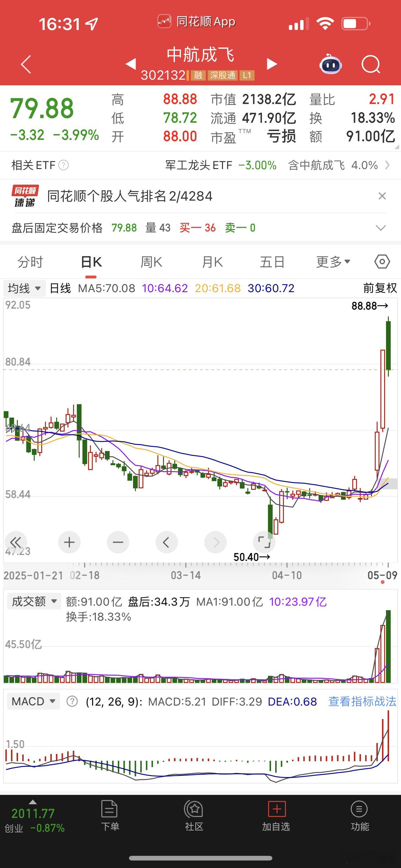Screen dimensions: 401x868
Task: Open the 均线 indicator dropdown
Action: (25, 288)
